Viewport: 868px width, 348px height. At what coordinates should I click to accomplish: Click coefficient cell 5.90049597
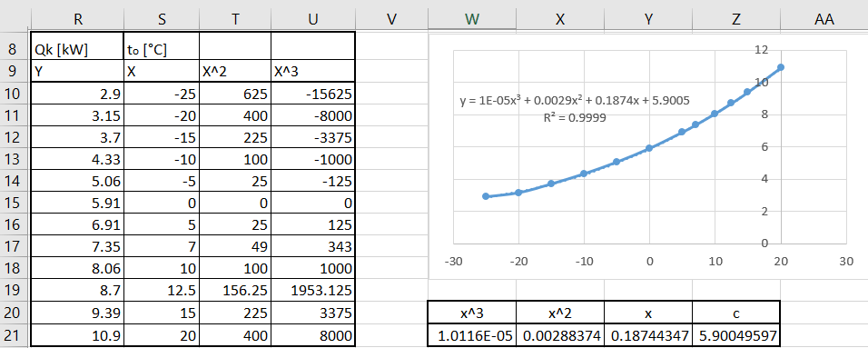(x=735, y=334)
